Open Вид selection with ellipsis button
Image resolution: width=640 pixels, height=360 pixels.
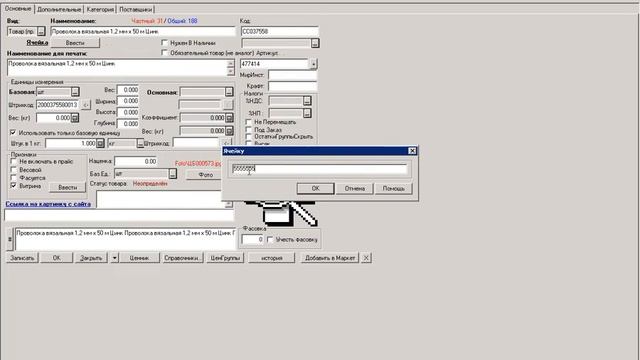(x=41, y=31)
